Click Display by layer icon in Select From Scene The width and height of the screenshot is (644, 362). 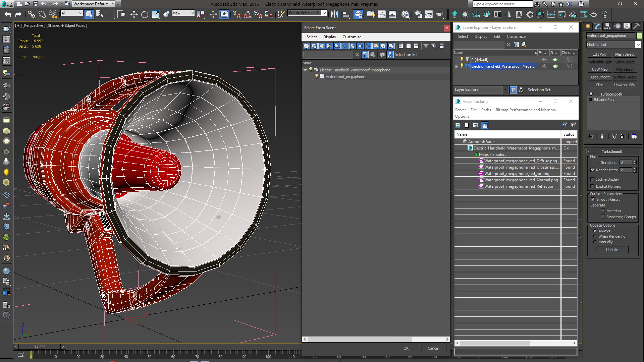tap(382, 55)
